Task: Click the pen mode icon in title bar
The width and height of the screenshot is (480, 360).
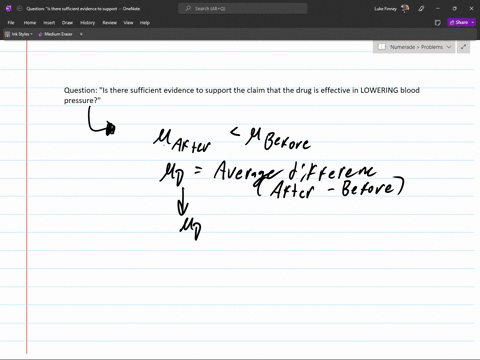Action: [x=421, y=9]
